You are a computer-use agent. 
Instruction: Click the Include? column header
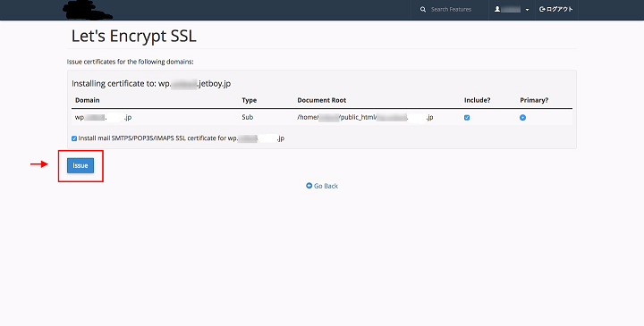click(x=478, y=100)
